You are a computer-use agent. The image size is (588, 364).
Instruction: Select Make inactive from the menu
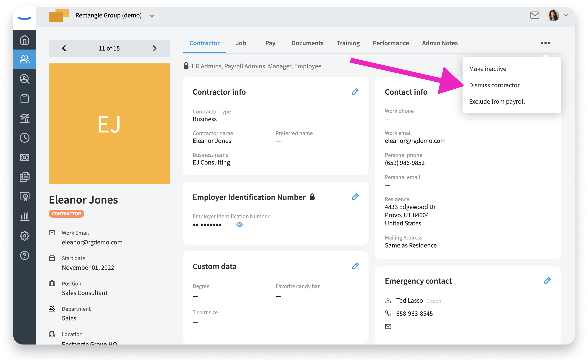click(x=488, y=69)
